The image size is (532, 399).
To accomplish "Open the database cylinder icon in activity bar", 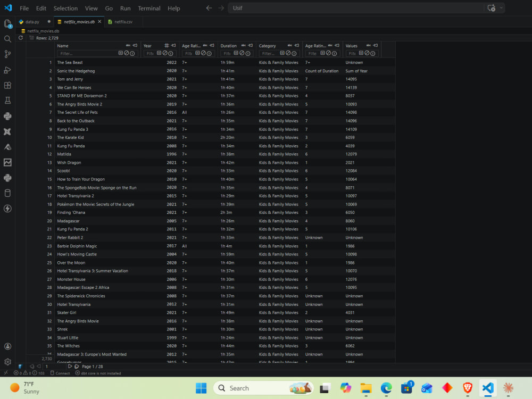I will 7,193.
